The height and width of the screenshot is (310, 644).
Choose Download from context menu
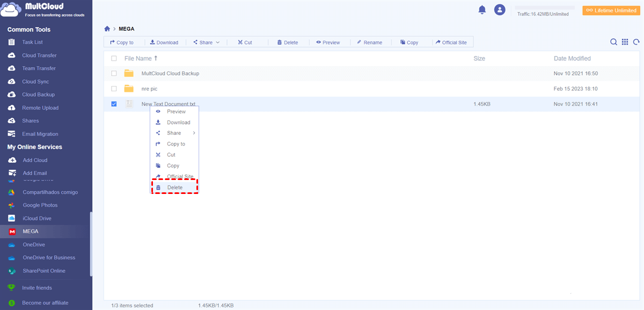click(x=175, y=122)
